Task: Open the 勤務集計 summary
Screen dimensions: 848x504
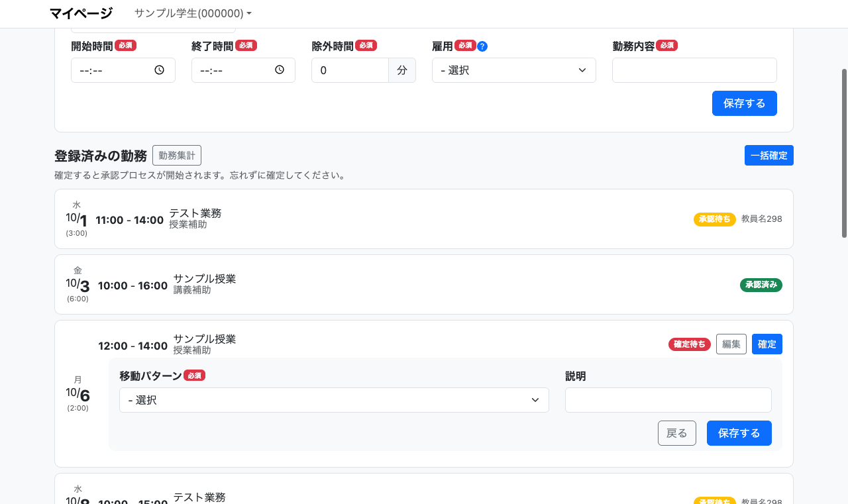Action: click(177, 156)
